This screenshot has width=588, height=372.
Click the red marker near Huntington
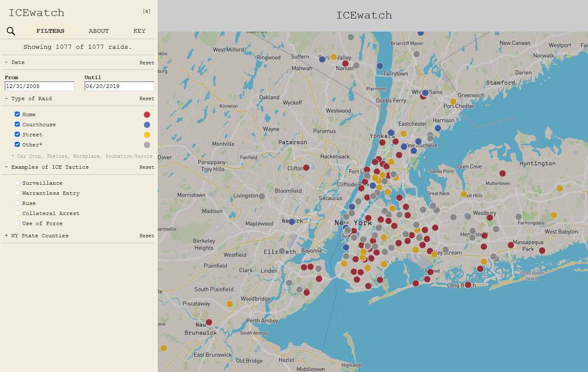pos(502,173)
